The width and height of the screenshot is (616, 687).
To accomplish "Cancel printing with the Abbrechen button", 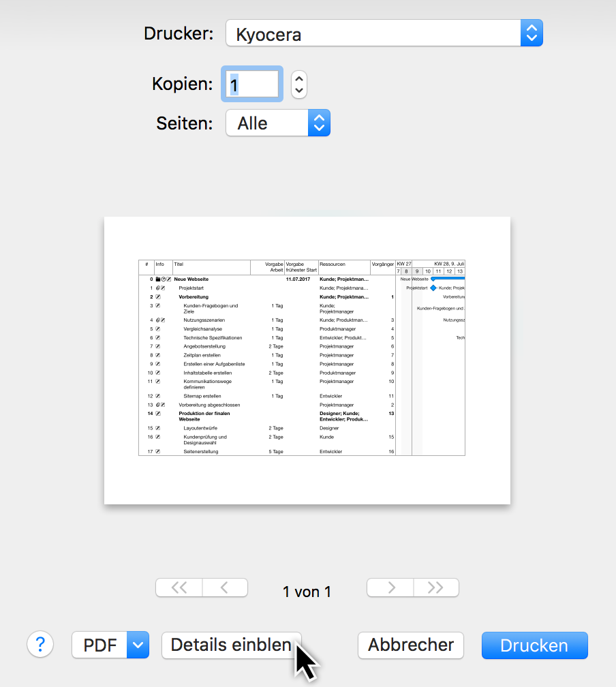I will click(410, 645).
